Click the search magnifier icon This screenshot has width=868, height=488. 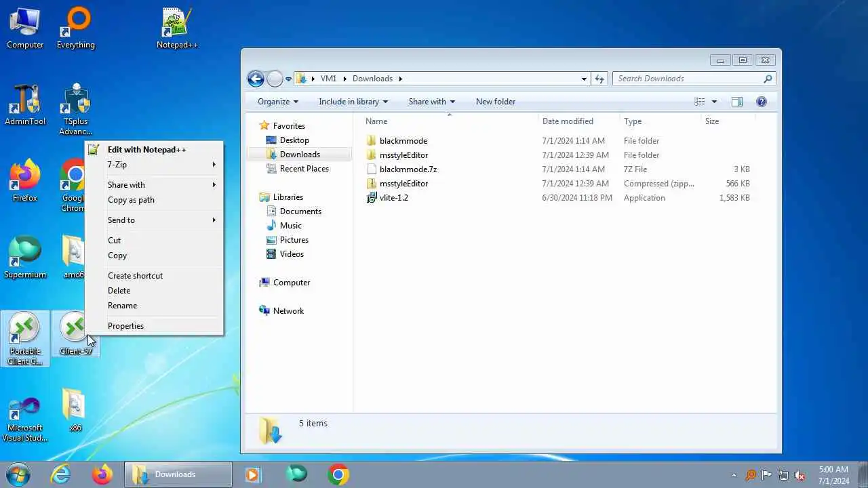768,79
